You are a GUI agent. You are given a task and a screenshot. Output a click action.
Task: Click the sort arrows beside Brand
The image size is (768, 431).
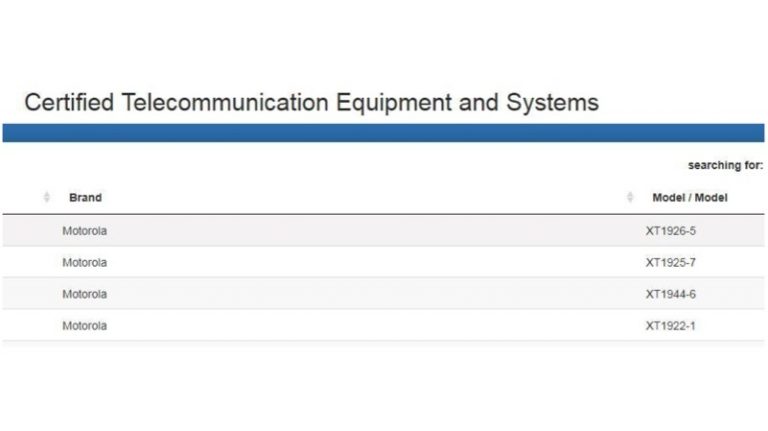(x=47, y=197)
